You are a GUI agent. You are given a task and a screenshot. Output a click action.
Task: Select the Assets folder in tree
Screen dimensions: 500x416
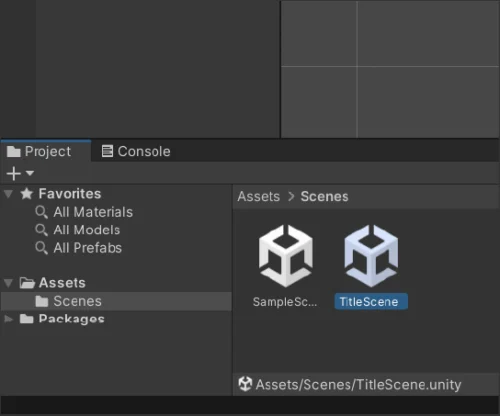click(116, 283)
